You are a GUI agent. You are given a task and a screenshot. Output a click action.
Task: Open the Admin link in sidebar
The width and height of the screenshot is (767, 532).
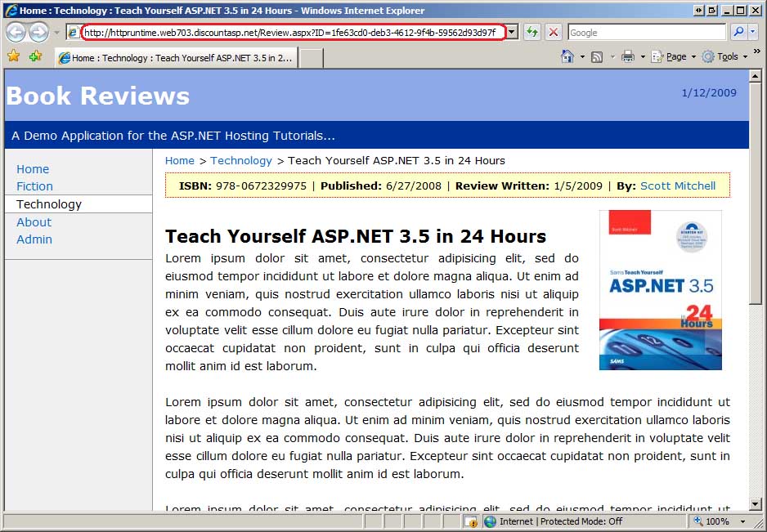coord(34,239)
